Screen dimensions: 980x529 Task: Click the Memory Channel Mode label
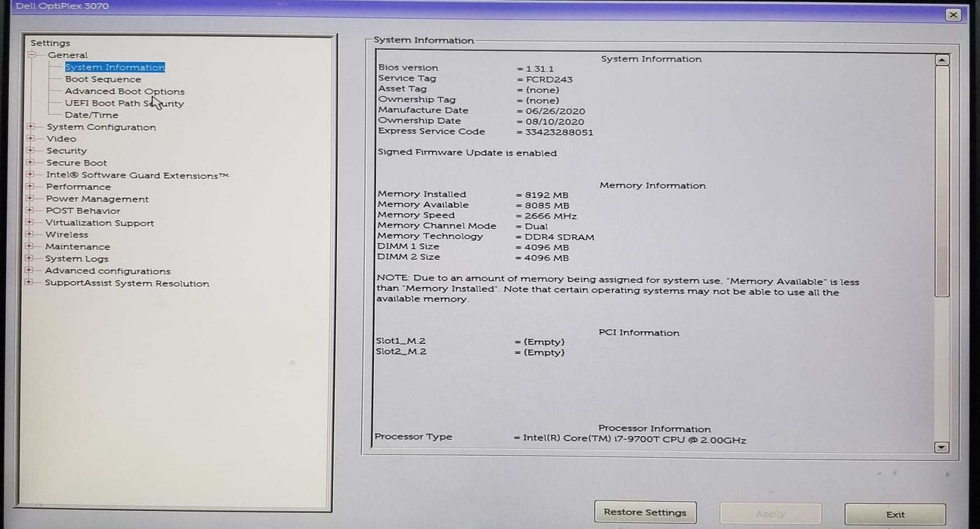437,226
